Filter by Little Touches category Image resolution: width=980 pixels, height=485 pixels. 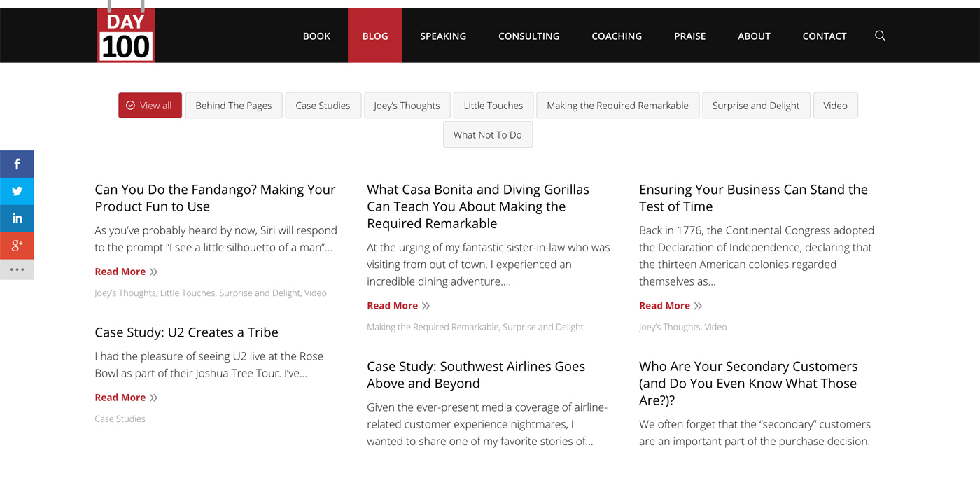493,105
